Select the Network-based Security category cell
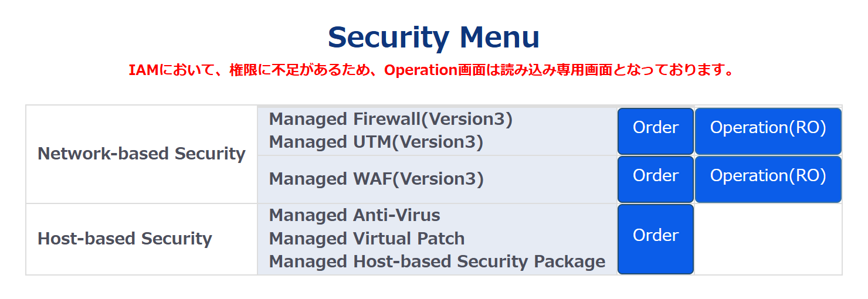 (141, 154)
